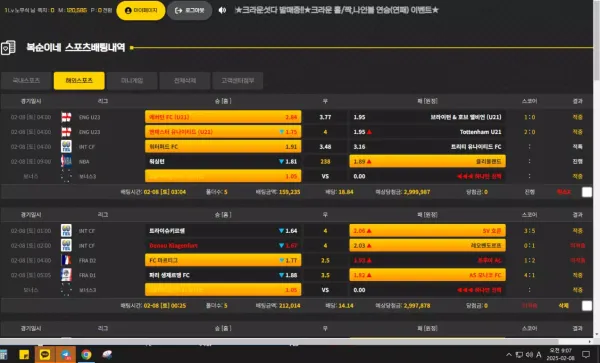Click the red cancel link on the first bet slip
600x363 pixels.
point(564,192)
